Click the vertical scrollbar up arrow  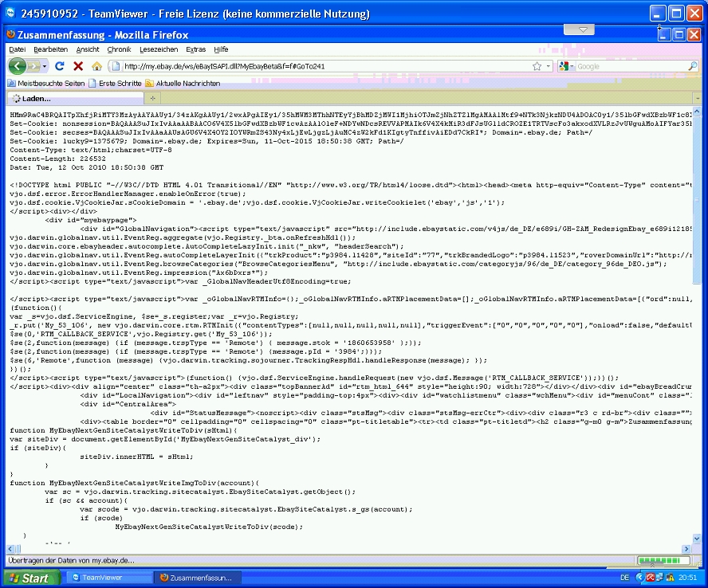click(697, 111)
